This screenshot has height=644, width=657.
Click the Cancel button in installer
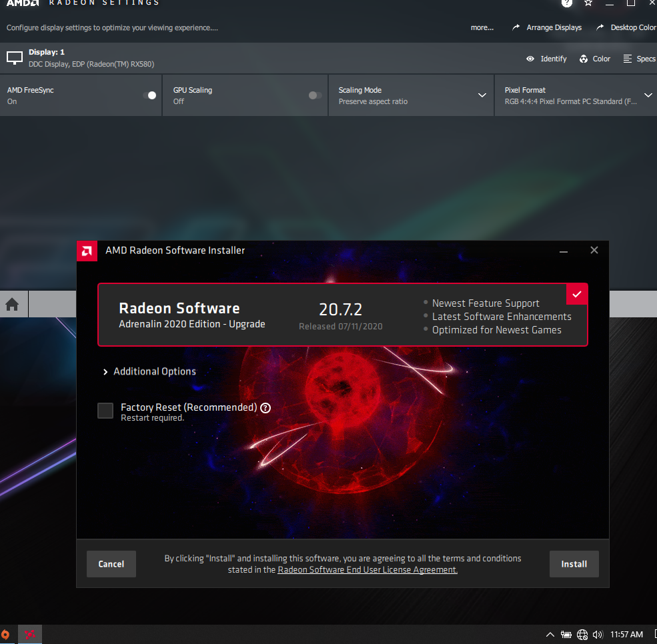tap(111, 564)
